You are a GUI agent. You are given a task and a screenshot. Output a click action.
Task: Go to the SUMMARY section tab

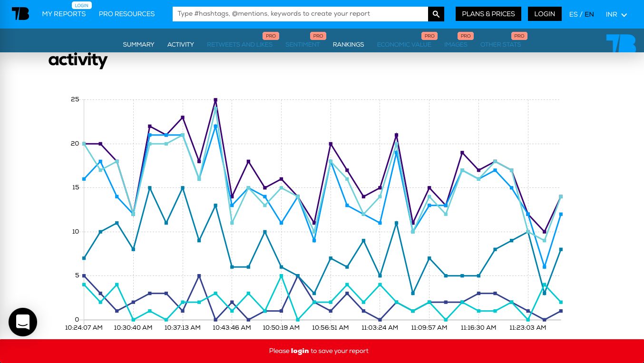pos(138,44)
